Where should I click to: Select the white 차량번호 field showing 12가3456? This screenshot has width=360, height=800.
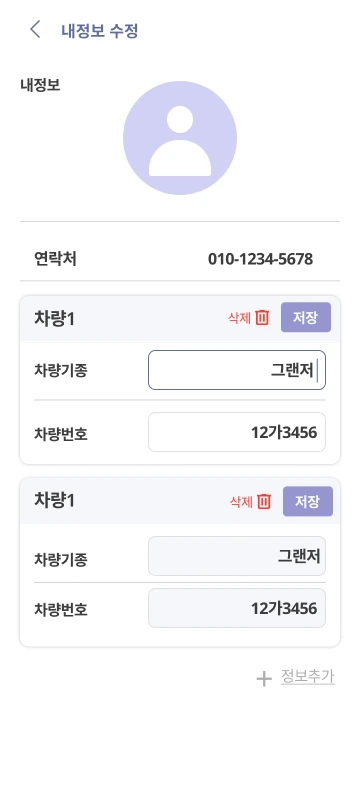coord(237,432)
